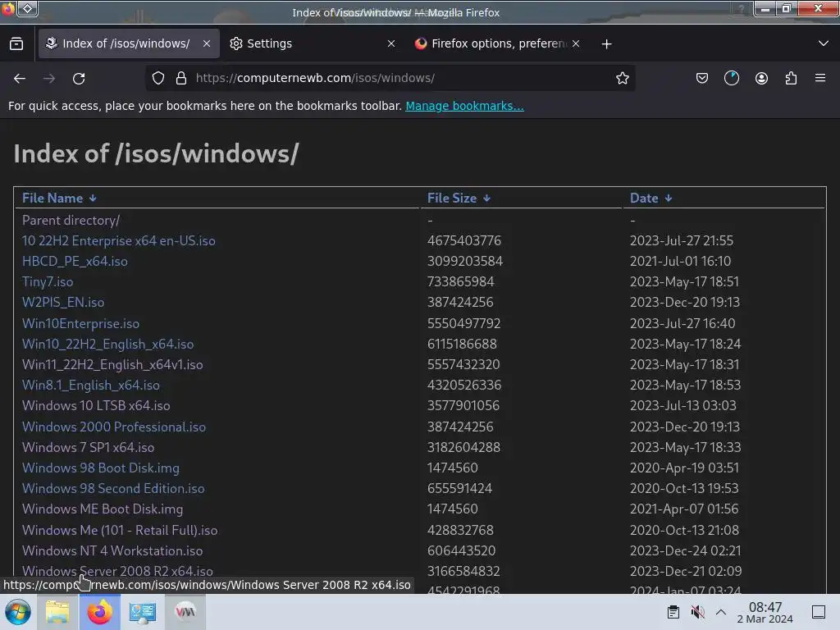Toggle the muted volume tray icon
840x630 pixels.
(x=697, y=612)
